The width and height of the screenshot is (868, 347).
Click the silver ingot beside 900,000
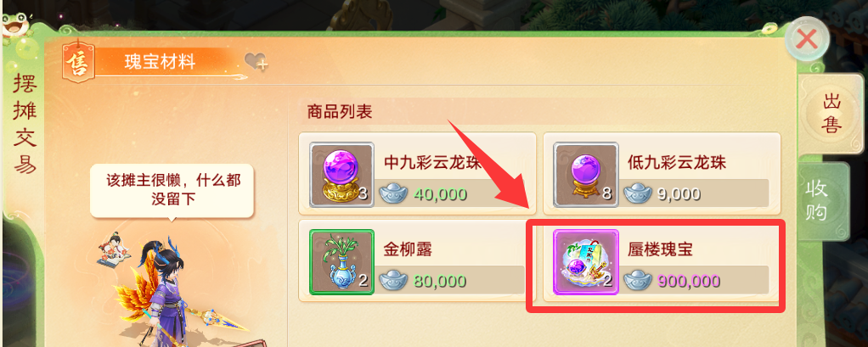point(637,281)
